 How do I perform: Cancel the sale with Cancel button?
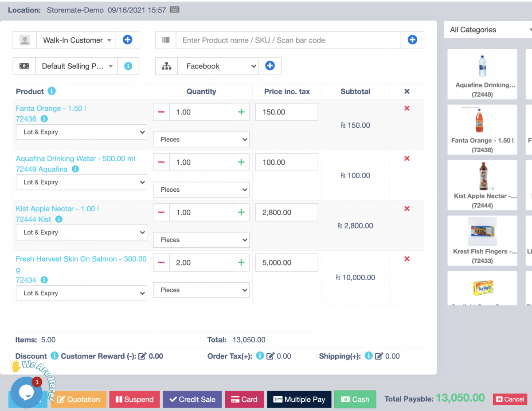tap(510, 399)
